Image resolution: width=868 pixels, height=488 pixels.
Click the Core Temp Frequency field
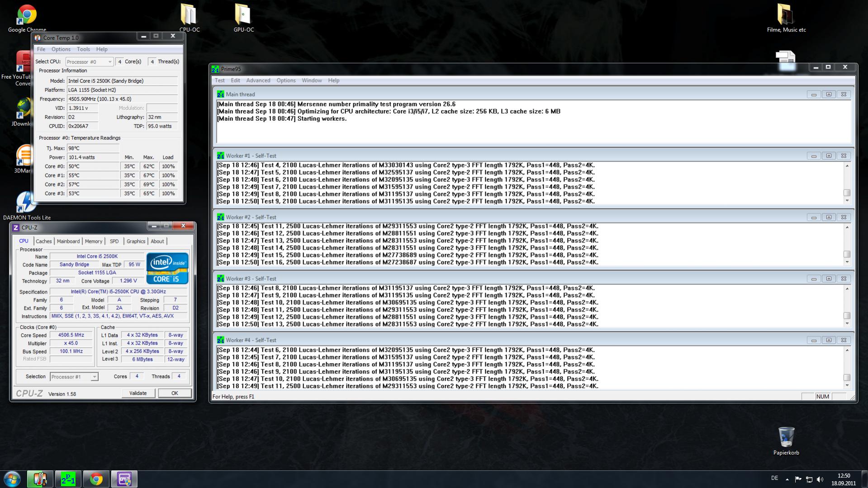click(x=122, y=99)
